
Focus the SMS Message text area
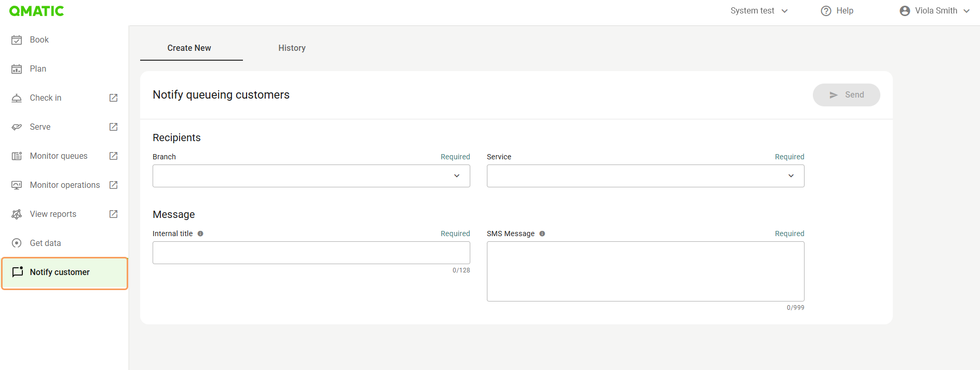[646, 271]
